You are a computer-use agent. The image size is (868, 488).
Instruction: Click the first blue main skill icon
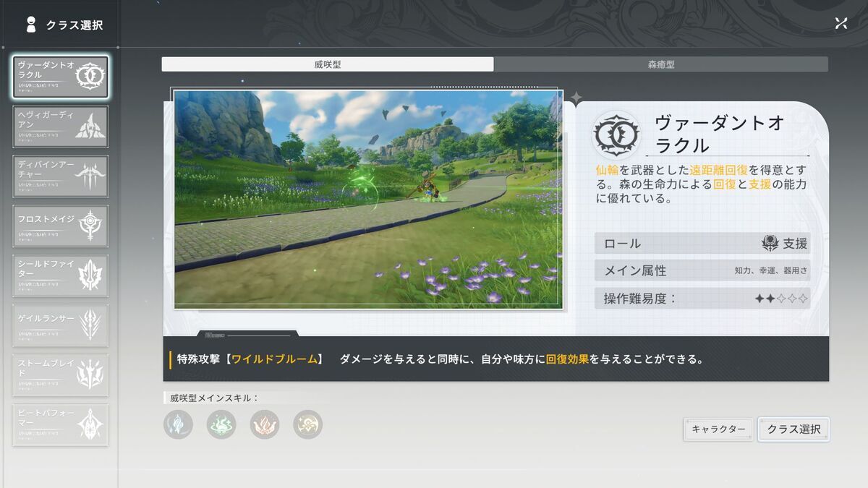178,424
